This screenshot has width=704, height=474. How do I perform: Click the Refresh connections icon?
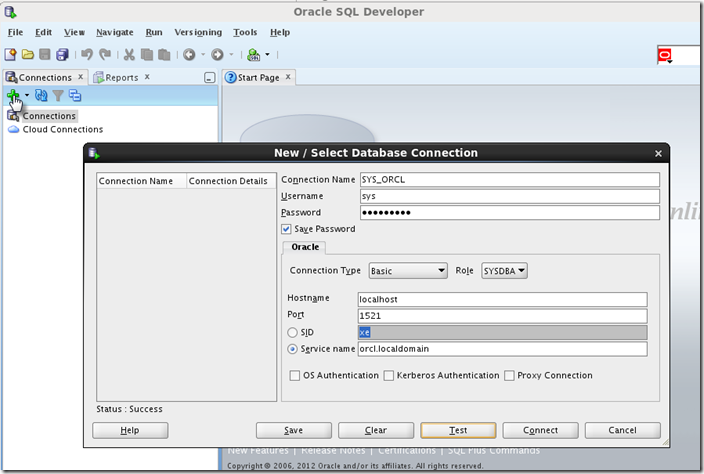[x=41, y=95]
